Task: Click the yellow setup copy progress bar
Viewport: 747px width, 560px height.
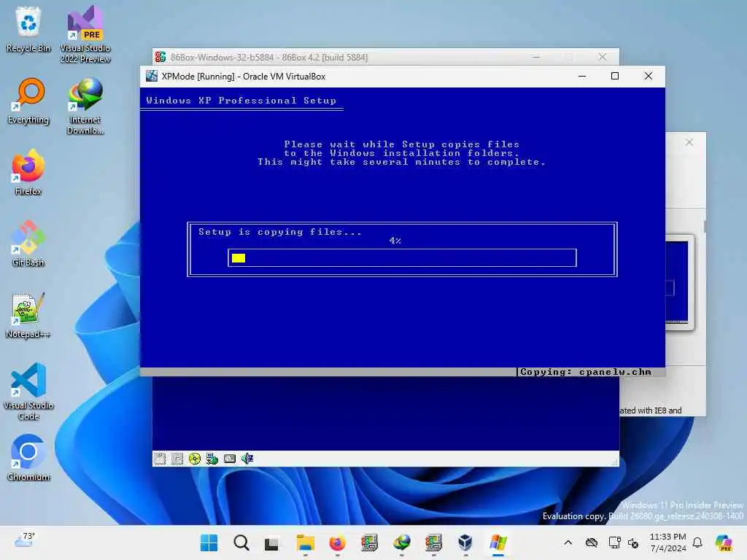Action: [402, 257]
